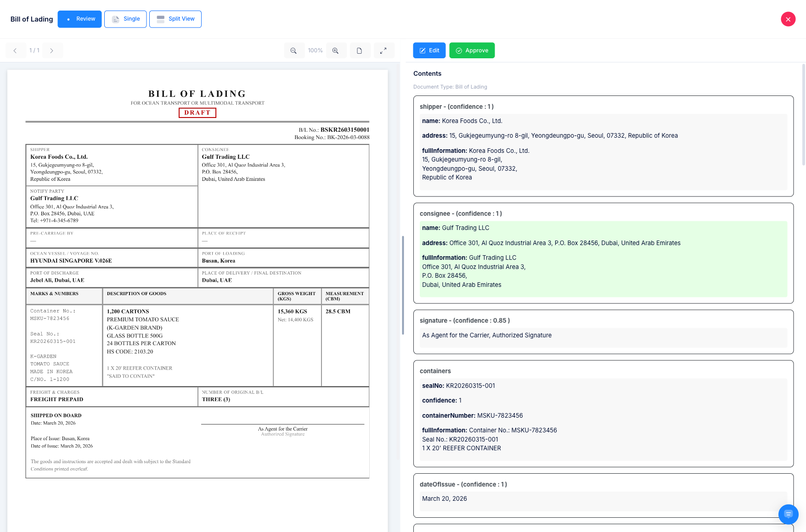The height and width of the screenshot is (532, 806).
Task: Select the containers card heading
Action: [435, 371]
